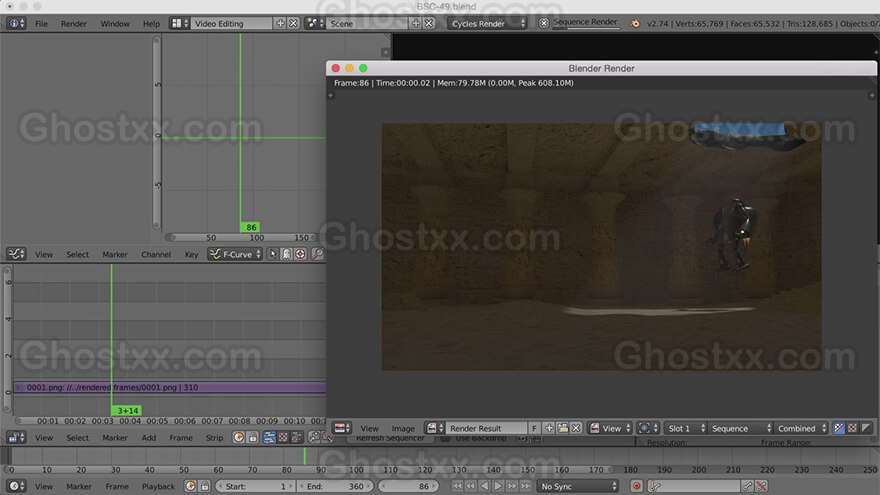
Task: Add a new scene
Action: click(416, 24)
